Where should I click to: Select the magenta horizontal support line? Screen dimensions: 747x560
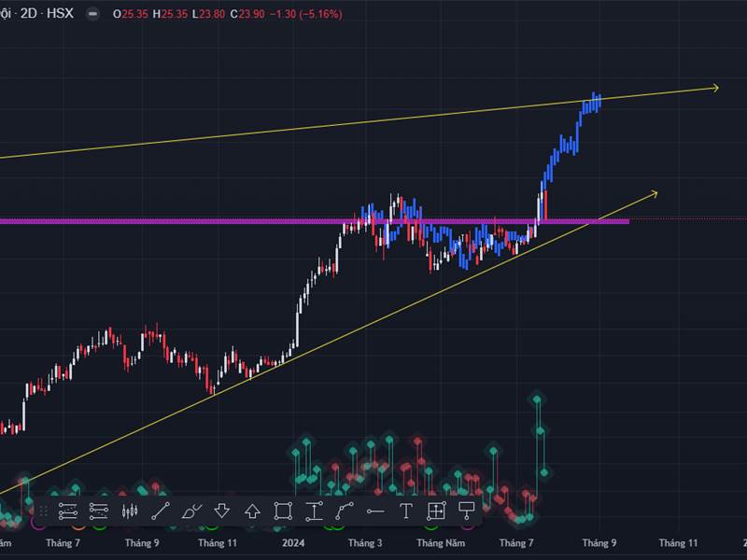280,222
